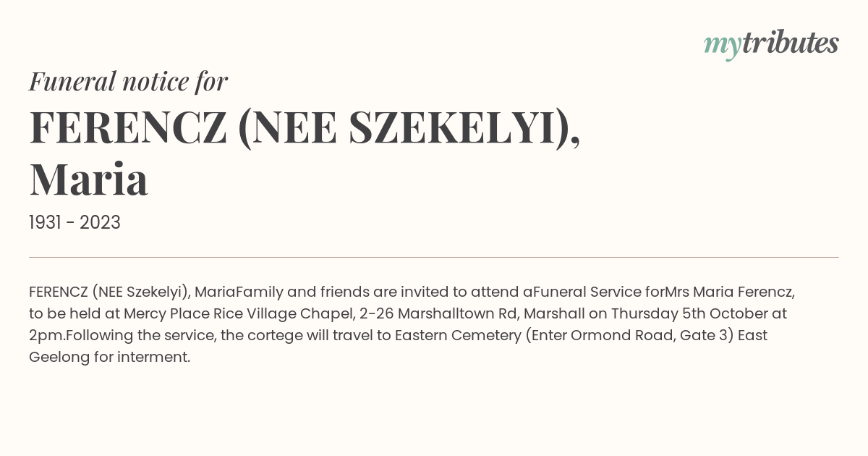Image resolution: width=868 pixels, height=456 pixels.
Task: Click the mytributes logo
Action: 771,45
